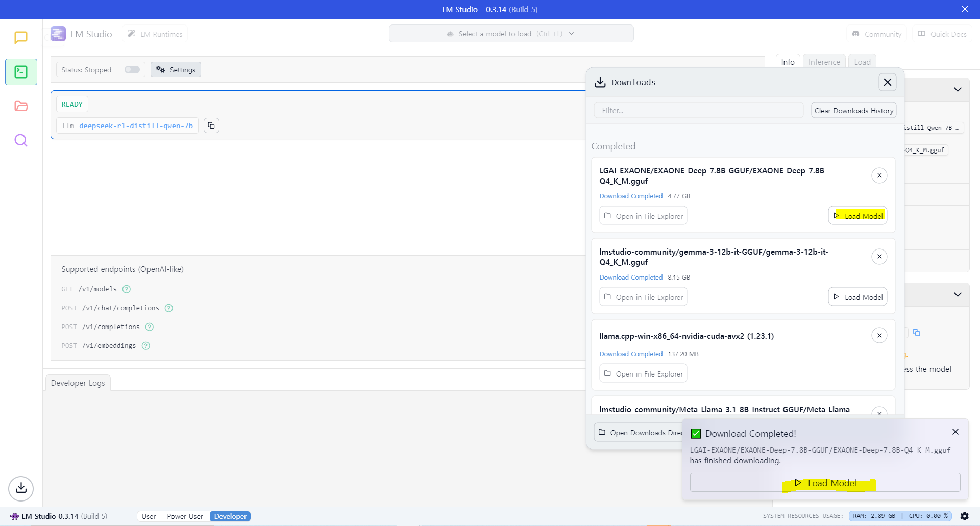
Task: Remove the llama.cpp runtime download entry
Action: coord(879,335)
